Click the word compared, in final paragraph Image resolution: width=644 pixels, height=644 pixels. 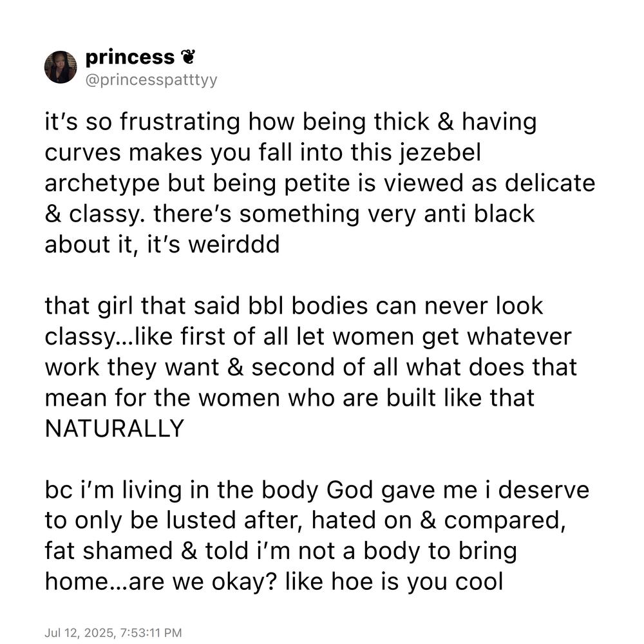[x=505, y=522]
